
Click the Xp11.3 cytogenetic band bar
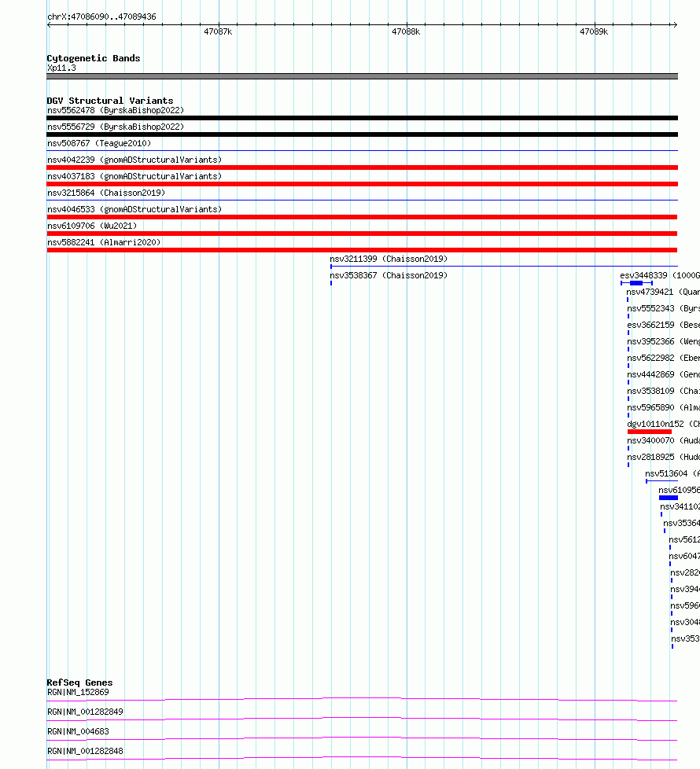(362, 76)
